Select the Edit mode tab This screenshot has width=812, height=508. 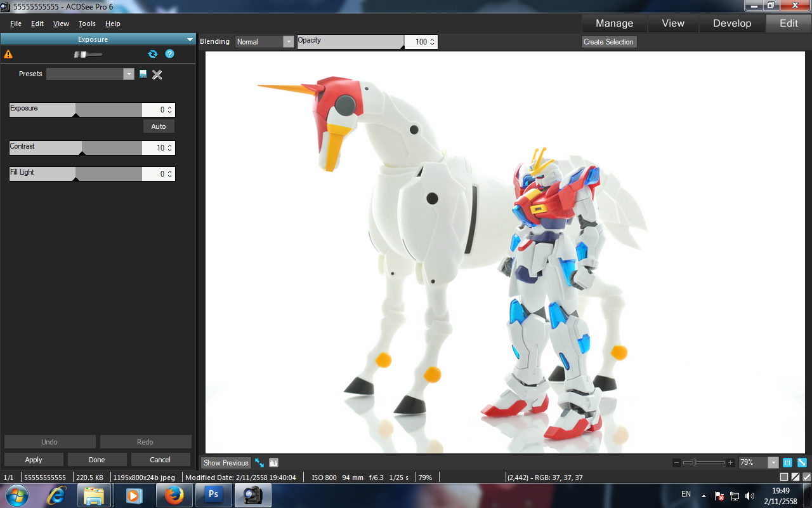(789, 23)
